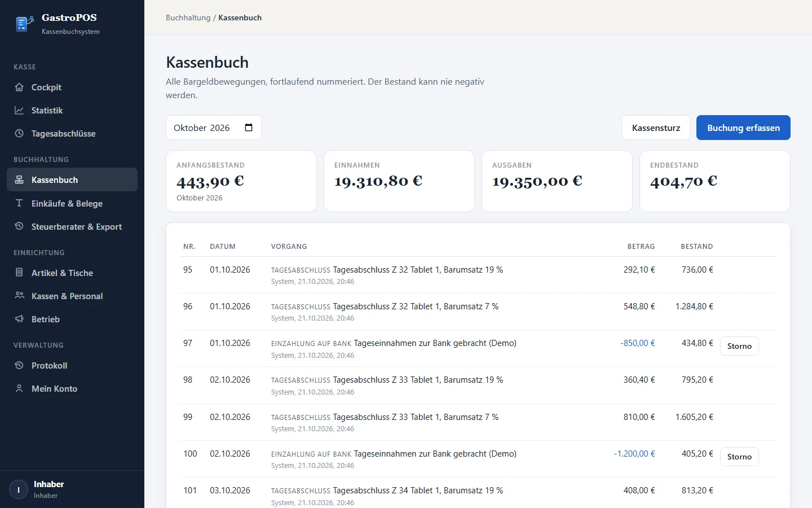The image size is (812, 508).
Task: Open the Cockpit menu item
Action: pos(72,87)
